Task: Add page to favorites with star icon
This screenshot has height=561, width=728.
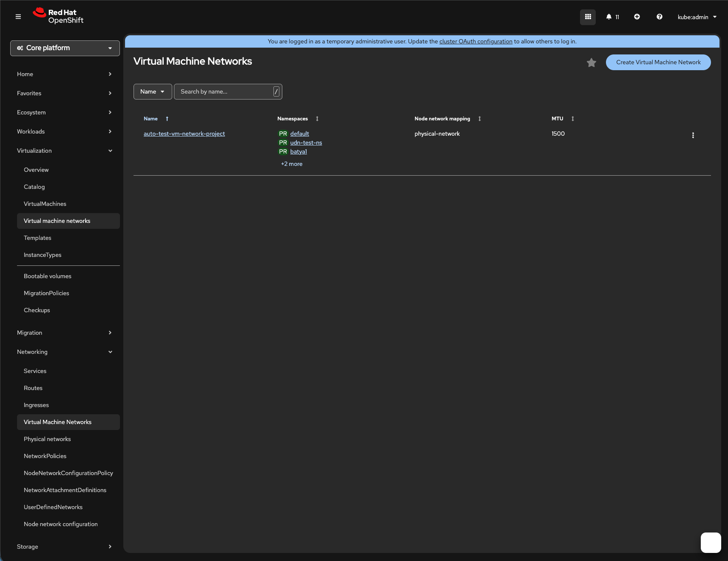Action: (591, 63)
